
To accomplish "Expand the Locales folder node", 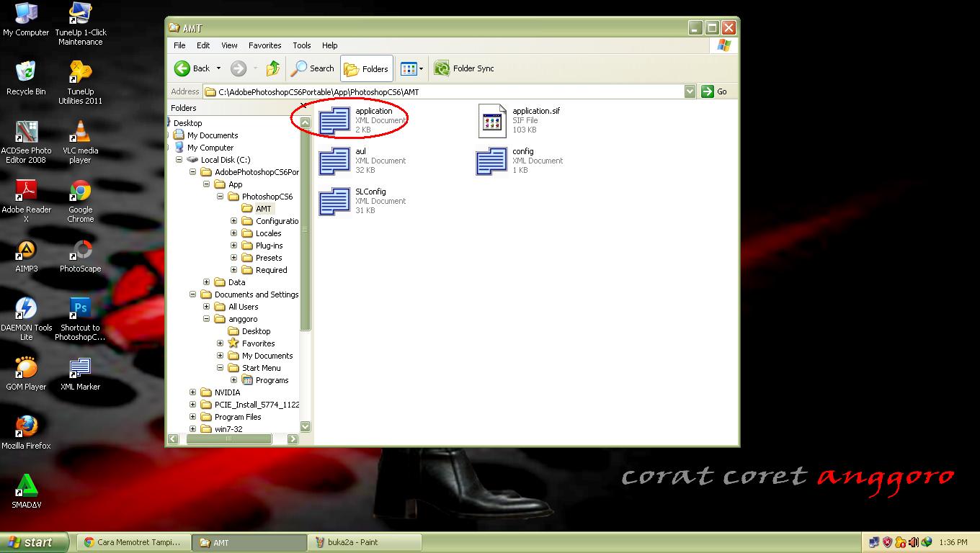I will point(234,233).
